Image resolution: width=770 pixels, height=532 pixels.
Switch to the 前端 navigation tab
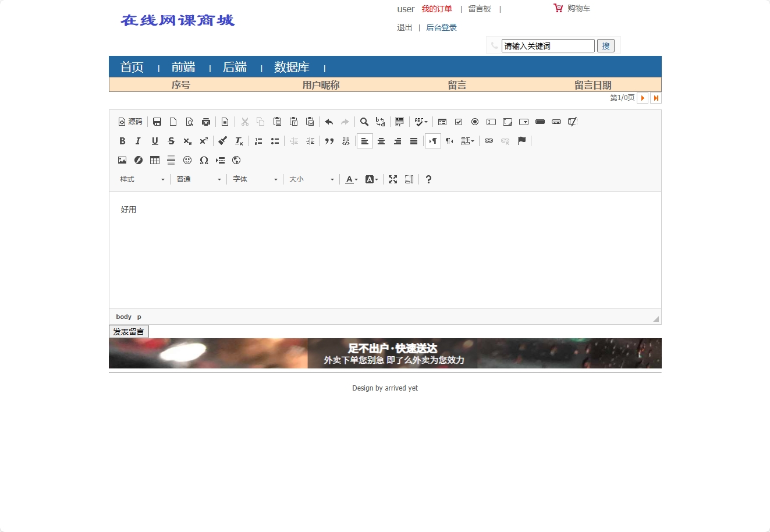click(183, 67)
